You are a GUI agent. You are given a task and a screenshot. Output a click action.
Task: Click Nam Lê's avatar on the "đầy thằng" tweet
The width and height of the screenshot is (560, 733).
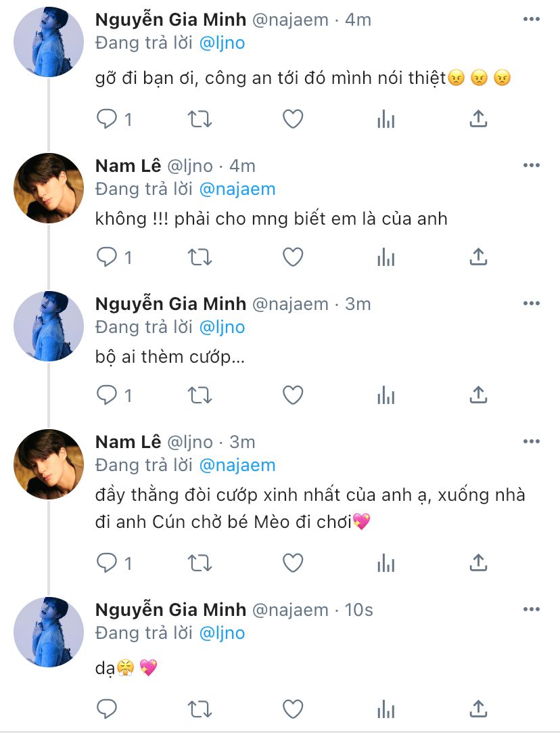point(49,464)
